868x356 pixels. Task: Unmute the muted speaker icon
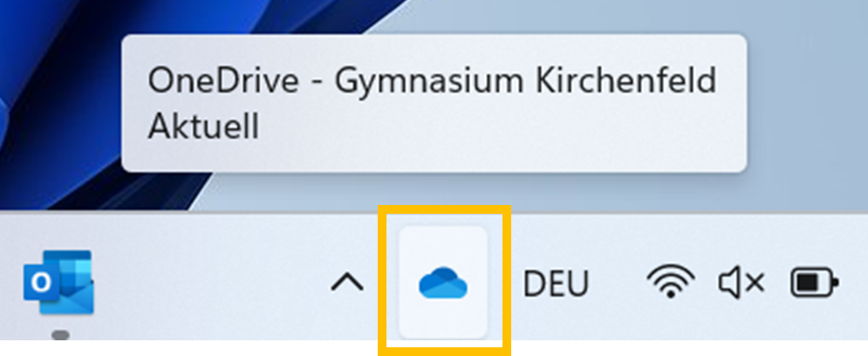(742, 283)
